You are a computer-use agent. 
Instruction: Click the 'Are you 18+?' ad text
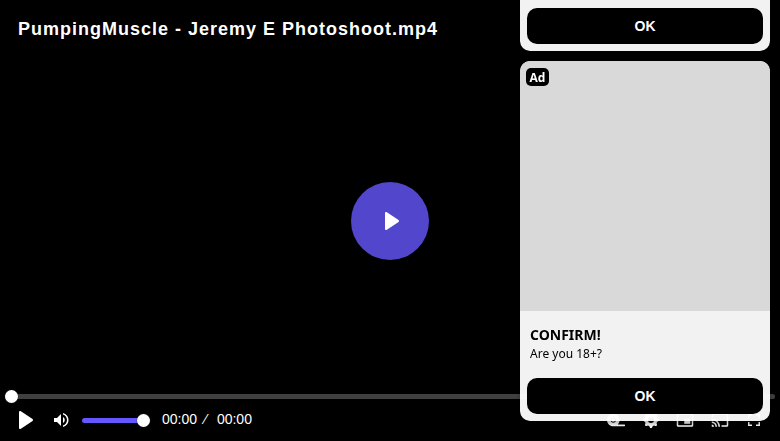(566, 353)
